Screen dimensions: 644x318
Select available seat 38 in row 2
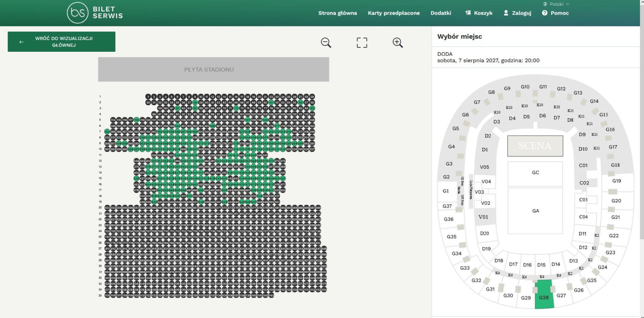pyautogui.click(x=195, y=102)
